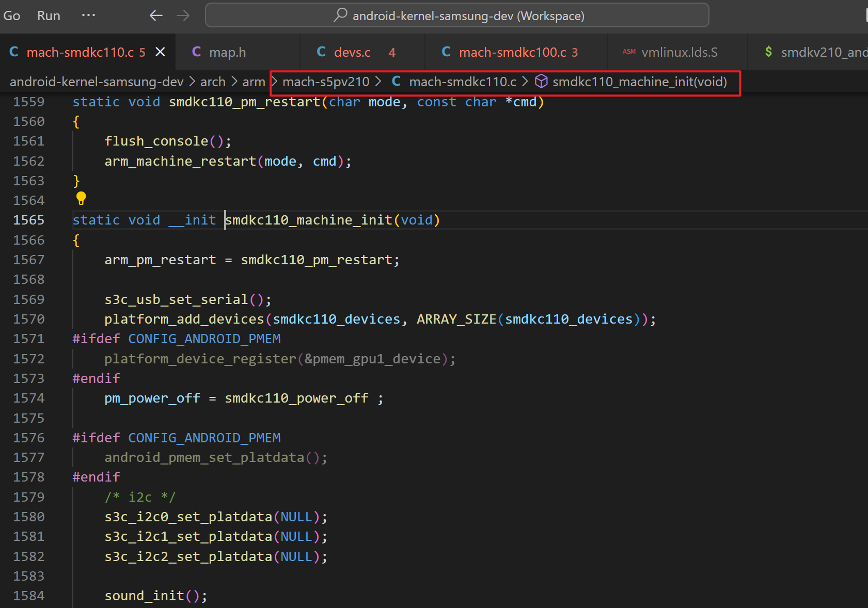Open the arm breadcrumb folder
Screen dimensions: 868x608
[x=254, y=82]
